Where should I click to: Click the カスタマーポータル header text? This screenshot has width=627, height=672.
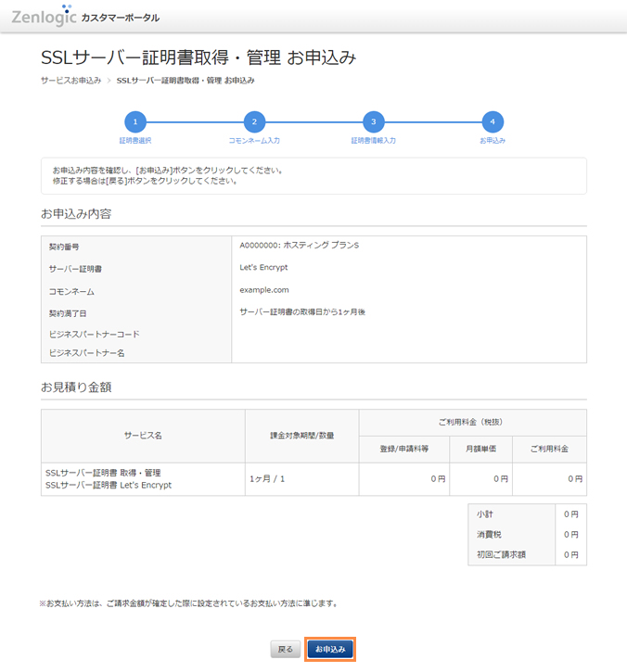click(x=120, y=19)
